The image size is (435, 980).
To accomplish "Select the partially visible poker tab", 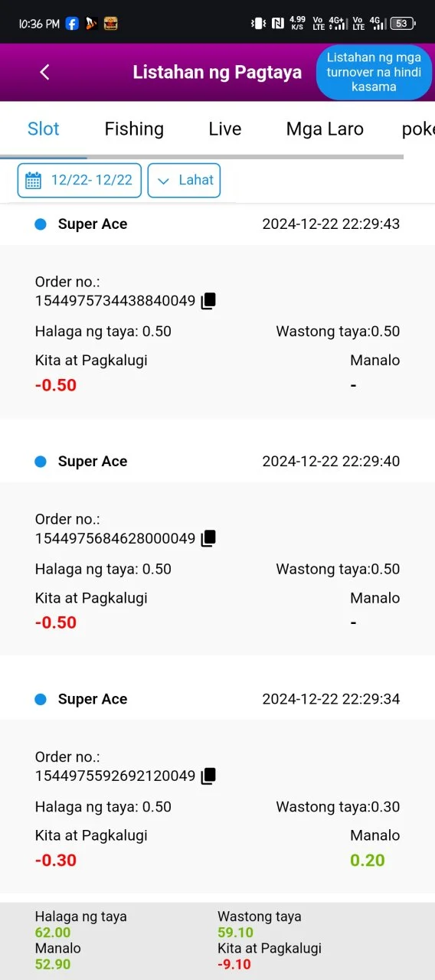I will coord(418,129).
